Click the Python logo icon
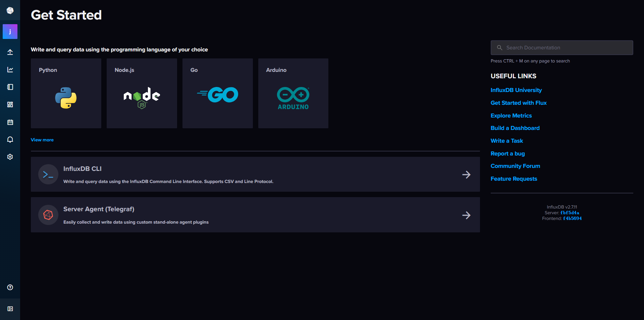This screenshot has height=320, width=644. click(66, 98)
